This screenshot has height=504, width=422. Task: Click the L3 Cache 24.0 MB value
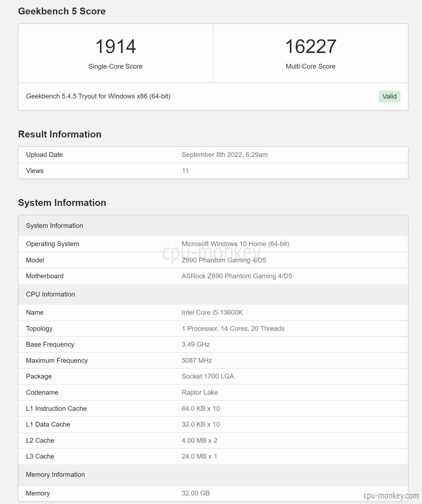coord(199,456)
